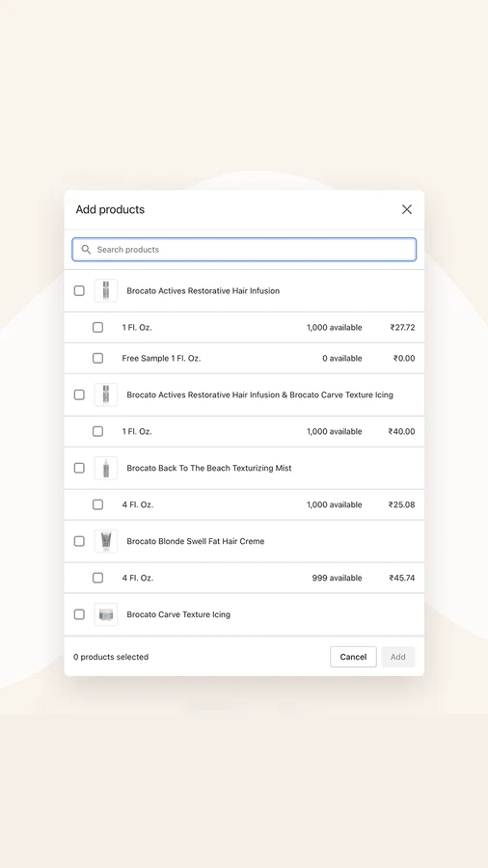This screenshot has height=868, width=488.
Task: Click the Cancel button
Action: pos(353,657)
